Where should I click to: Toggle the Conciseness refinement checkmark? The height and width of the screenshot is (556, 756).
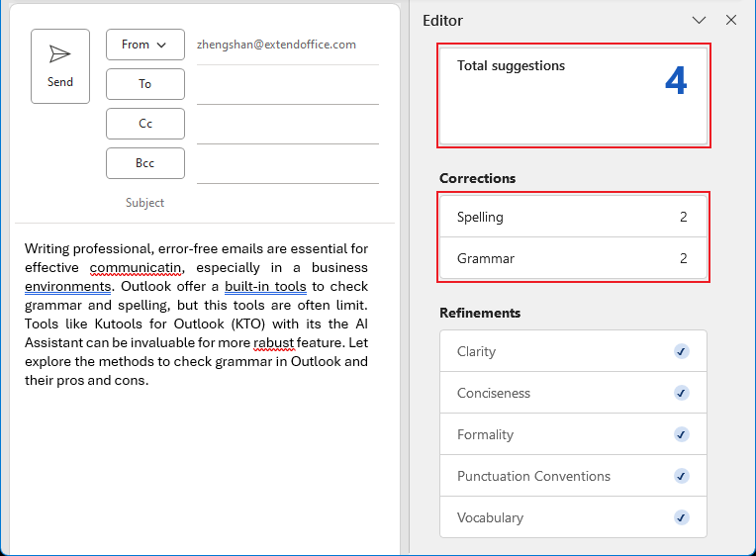coord(681,393)
